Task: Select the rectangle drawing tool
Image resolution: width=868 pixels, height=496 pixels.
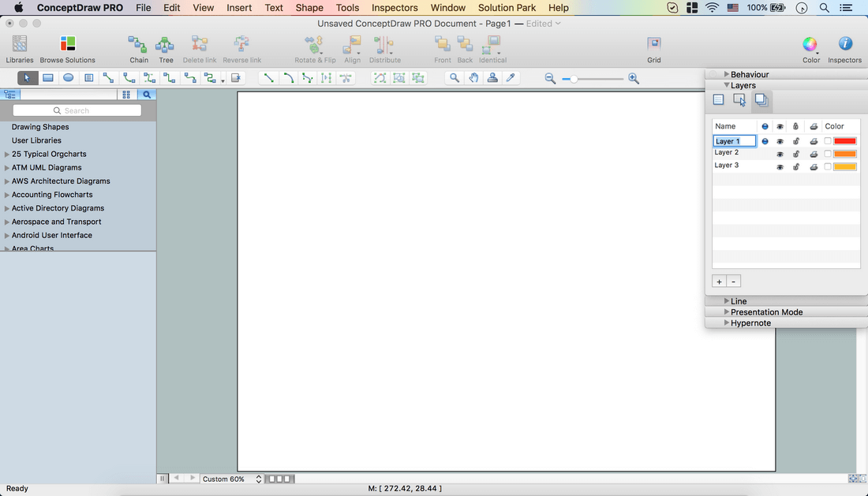Action: coord(48,78)
